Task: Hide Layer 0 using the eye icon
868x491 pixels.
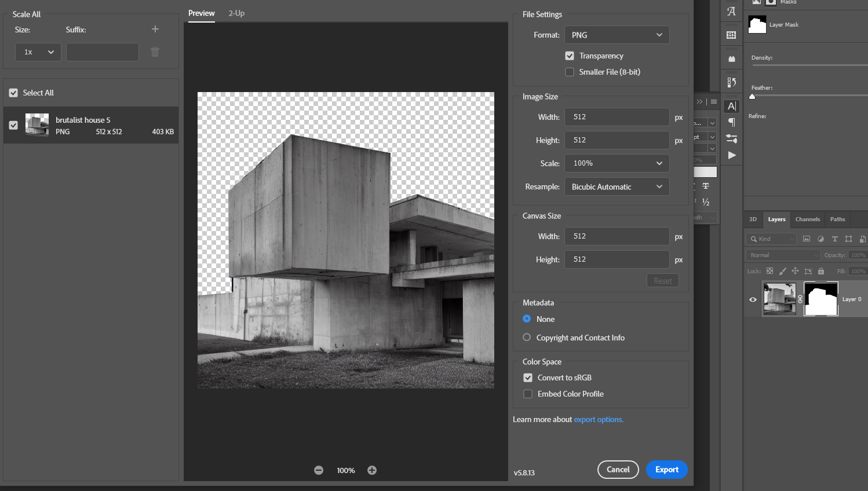Action: click(753, 299)
